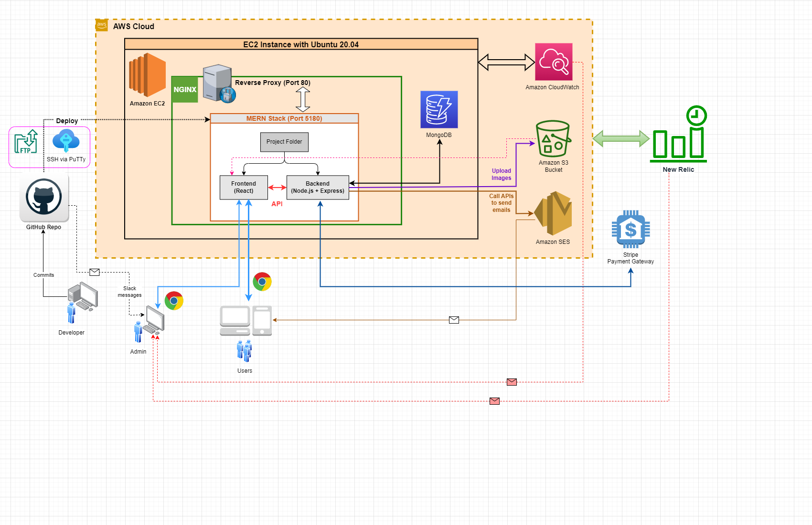
Task: Select the Commits label
Action: [x=44, y=275]
